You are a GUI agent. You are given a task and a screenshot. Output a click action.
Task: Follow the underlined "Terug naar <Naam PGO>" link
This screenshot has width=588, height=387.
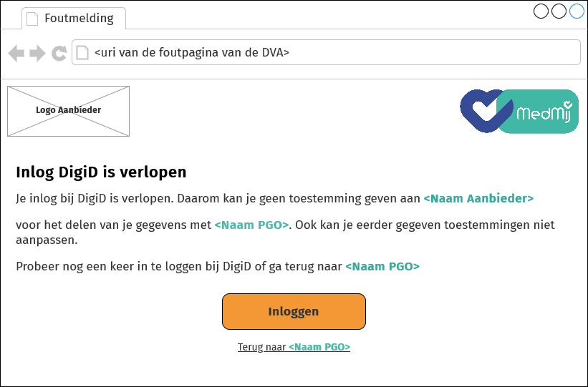coord(294,347)
